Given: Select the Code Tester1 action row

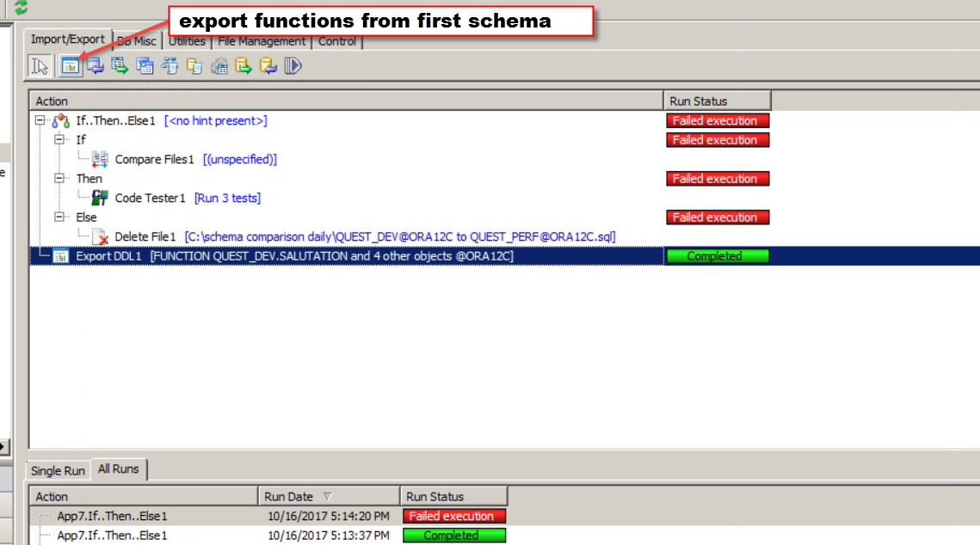Looking at the screenshot, I should 346,198.
